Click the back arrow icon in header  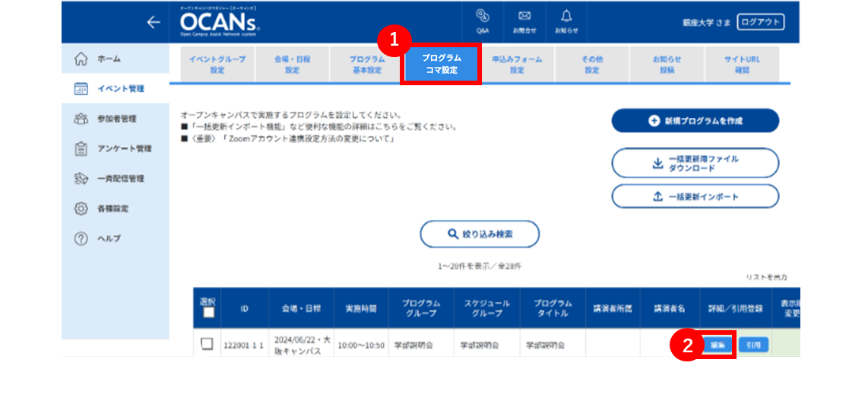(x=154, y=22)
